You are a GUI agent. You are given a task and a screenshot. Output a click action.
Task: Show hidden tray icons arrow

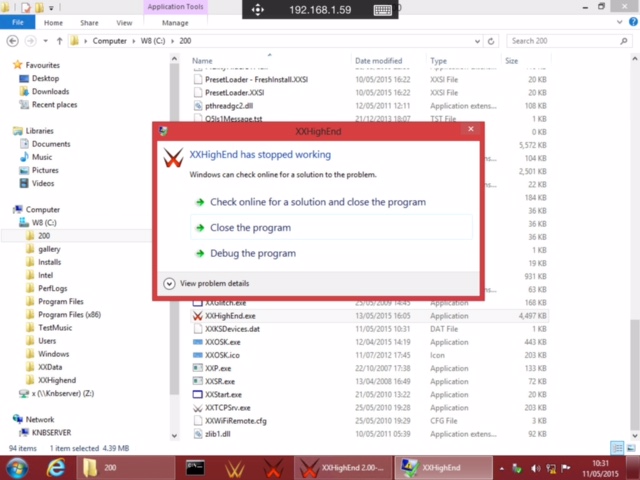coord(501,469)
